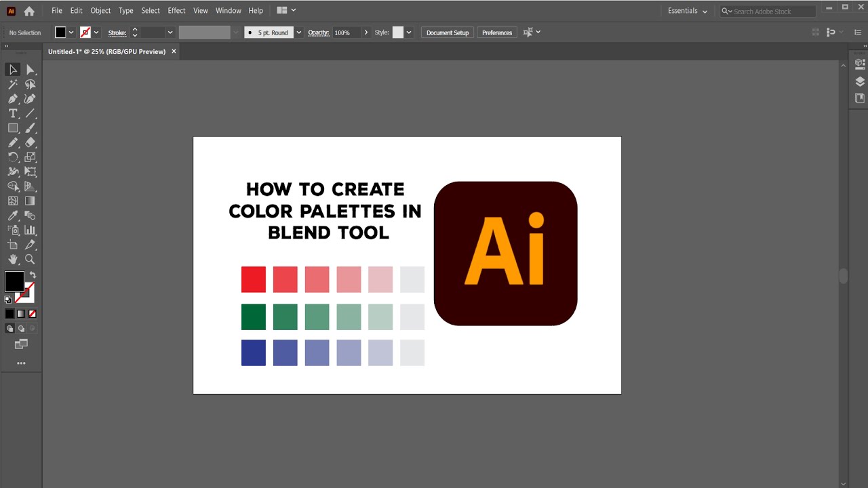Pick the Rectangle tool
This screenshot has height=488, width=868.
[x=13, y=128]
